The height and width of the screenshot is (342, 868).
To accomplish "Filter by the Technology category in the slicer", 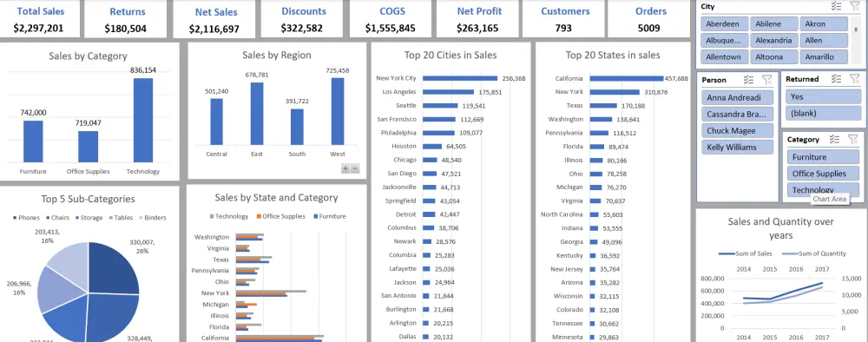I will 823,189.
